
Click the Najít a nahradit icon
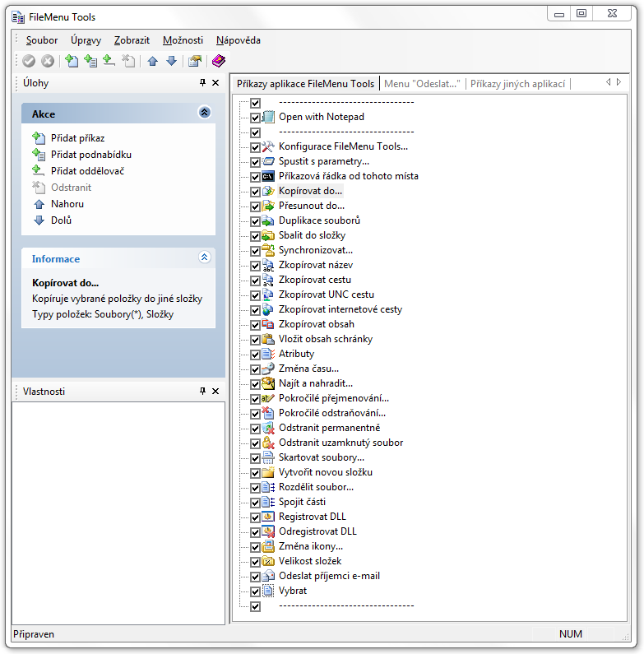click(268, 383)
